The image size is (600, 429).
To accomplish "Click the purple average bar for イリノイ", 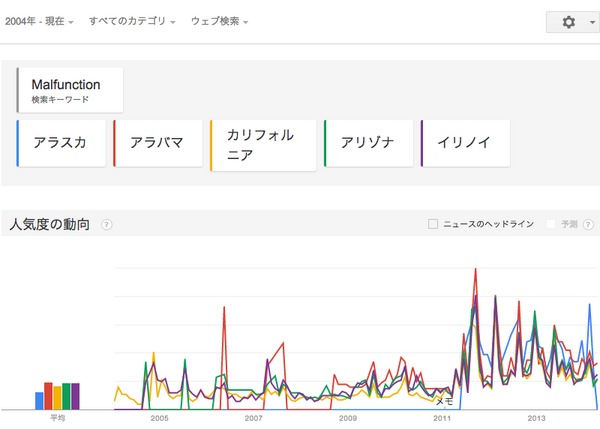I will 75,396.
